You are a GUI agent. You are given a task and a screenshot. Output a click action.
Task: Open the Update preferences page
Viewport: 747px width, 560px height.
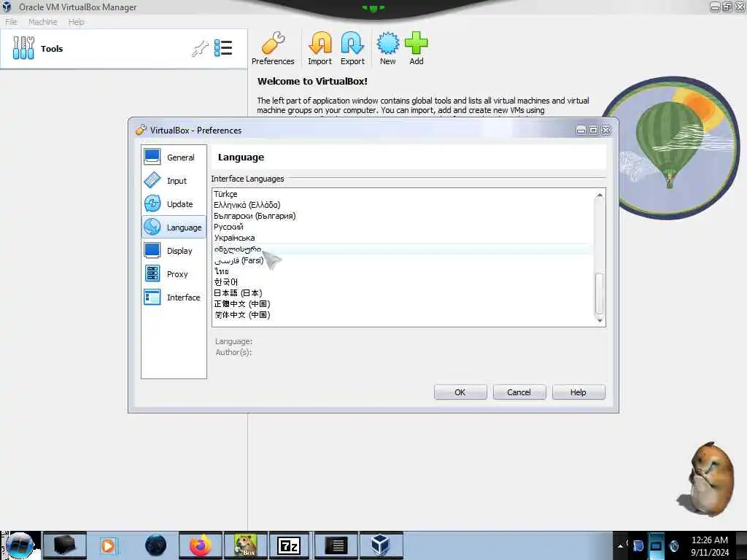174,204
